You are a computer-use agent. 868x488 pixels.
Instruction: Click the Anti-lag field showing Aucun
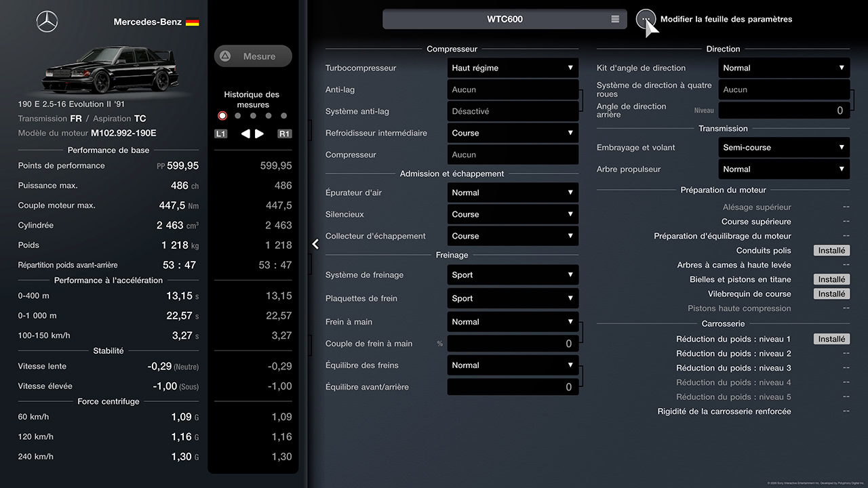coord(513,89)
